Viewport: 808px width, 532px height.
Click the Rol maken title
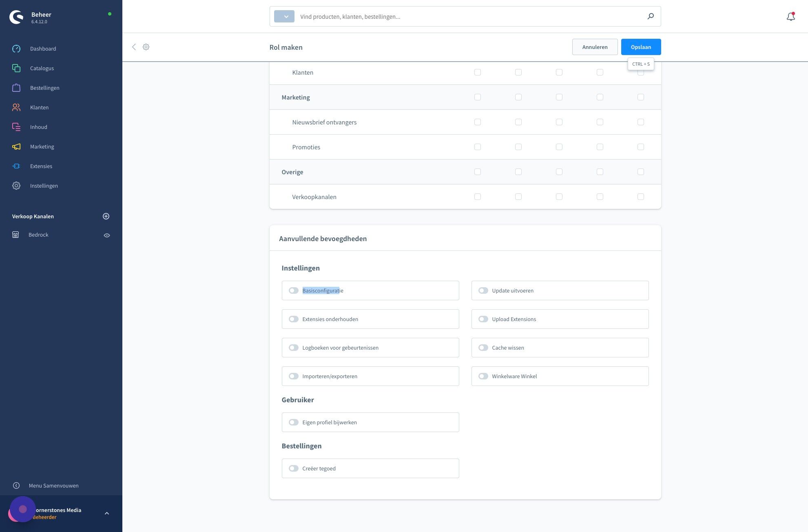tap(286, 47)
